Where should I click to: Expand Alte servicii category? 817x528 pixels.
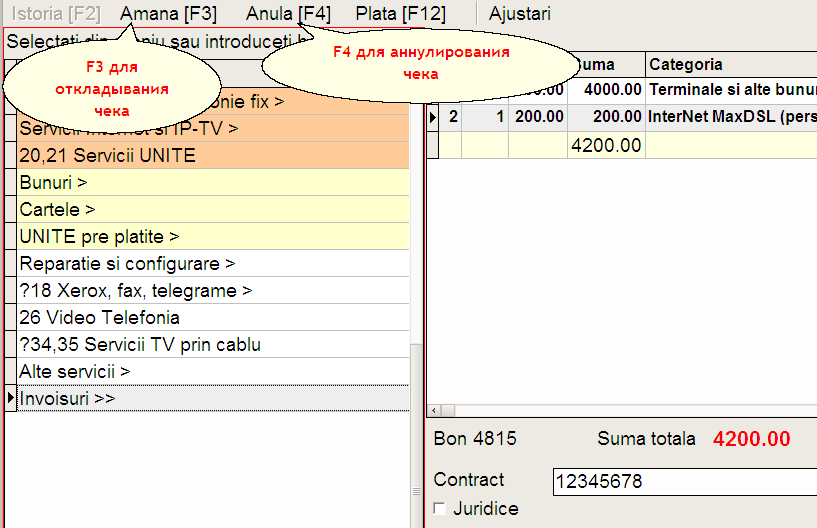pos(213,372)
